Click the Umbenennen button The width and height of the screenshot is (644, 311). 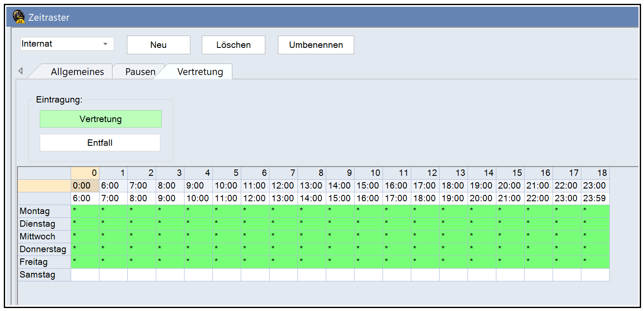pyautogui.click(x=316, y=45)
